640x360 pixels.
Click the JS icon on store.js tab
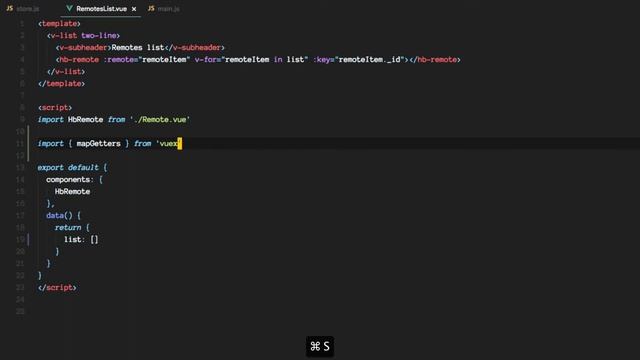pos(10,8)
